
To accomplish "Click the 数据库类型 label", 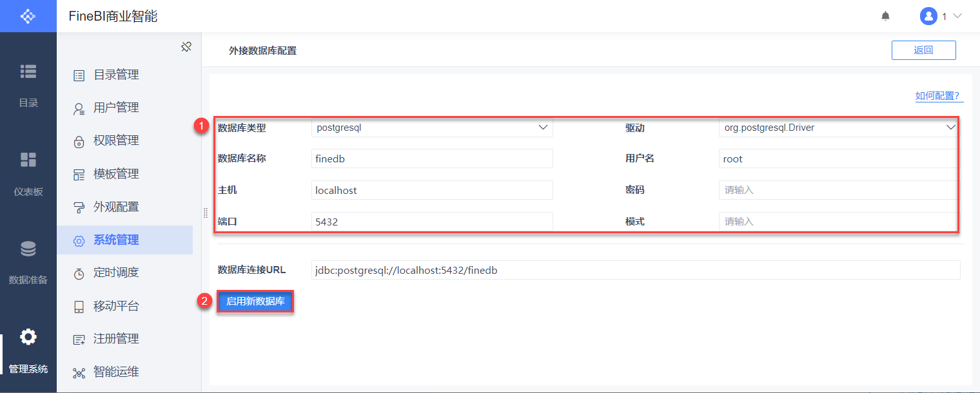I will point(242,128).
